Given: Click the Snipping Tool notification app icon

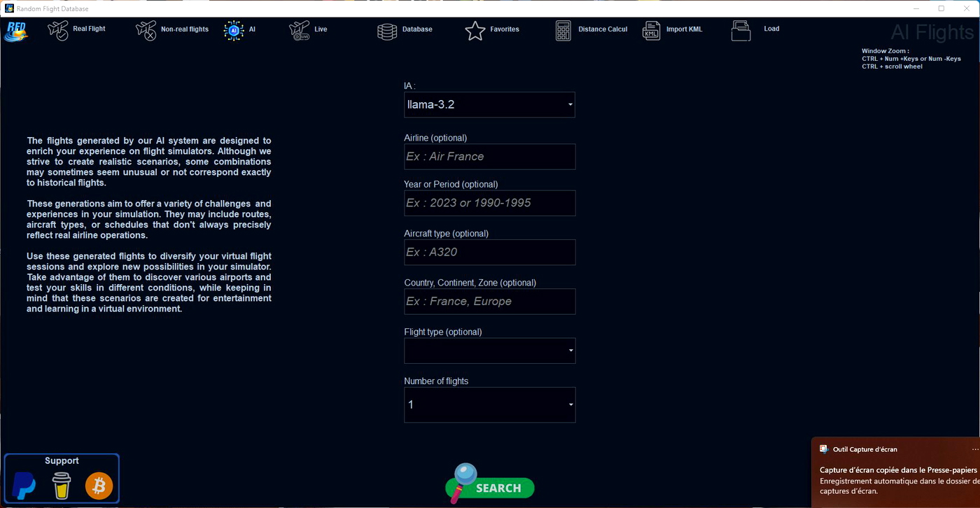Looking at the screenshot, I should [x=824, y=449].
